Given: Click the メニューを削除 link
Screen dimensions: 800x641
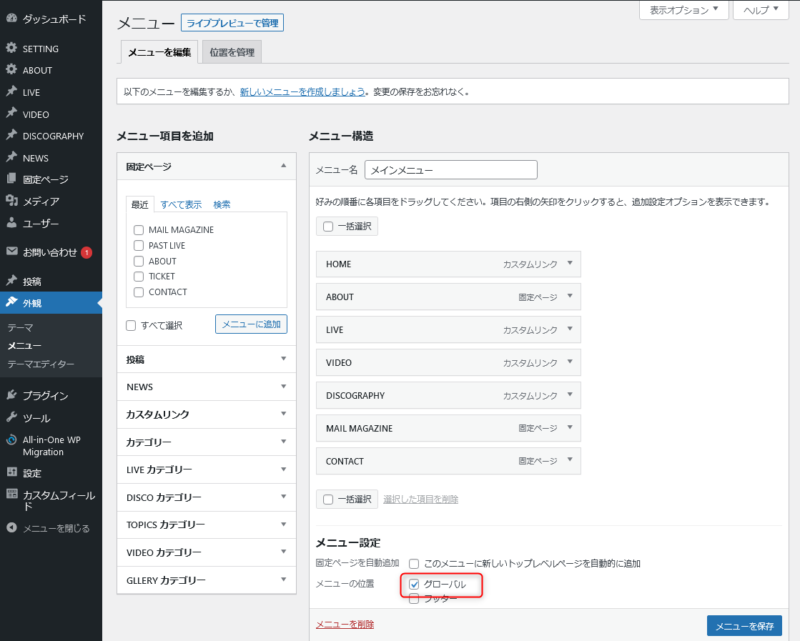Looking at the screenshot, I should (x=345, y=625).
